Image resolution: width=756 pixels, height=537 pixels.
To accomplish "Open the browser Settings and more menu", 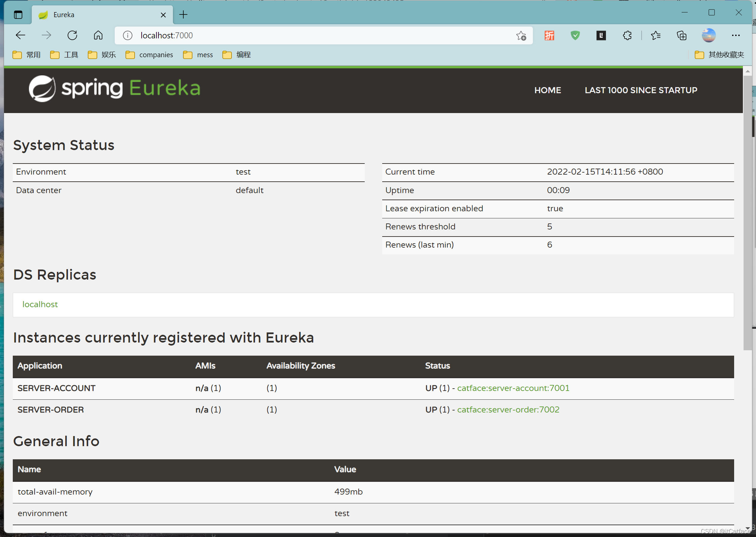I will (x=736, y=35).
